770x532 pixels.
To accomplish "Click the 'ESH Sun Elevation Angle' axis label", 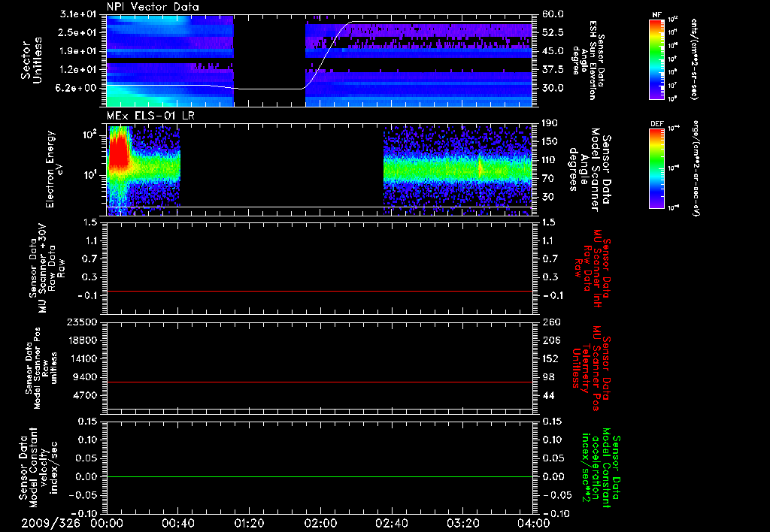I will tap(589, 60).
